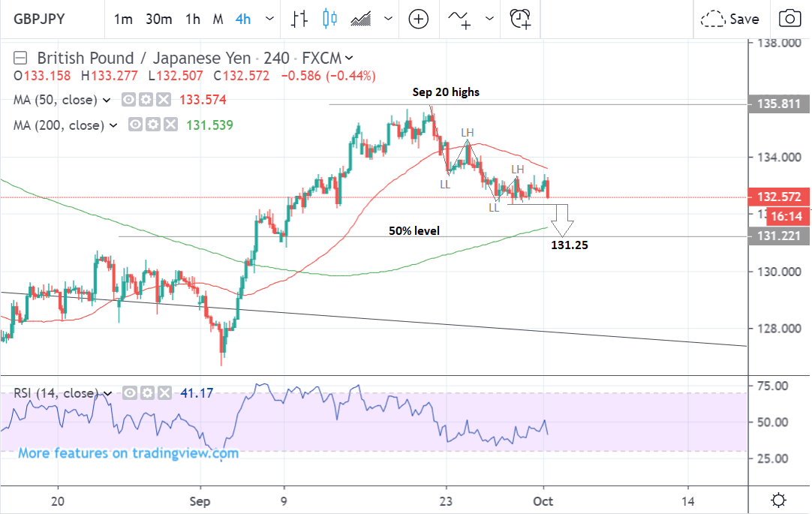Open chart settings gear at bottom right
The width and height of the screenshot is (812, 514).
779,500
